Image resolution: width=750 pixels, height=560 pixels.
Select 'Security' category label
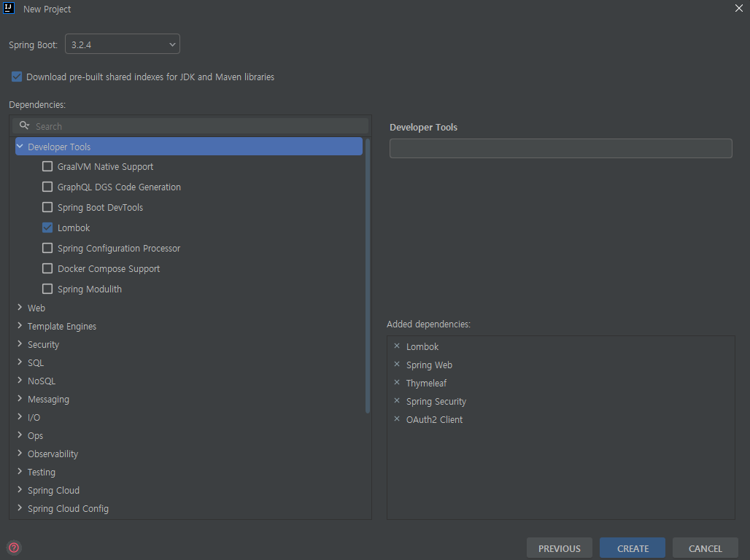(x=43, y=344)
